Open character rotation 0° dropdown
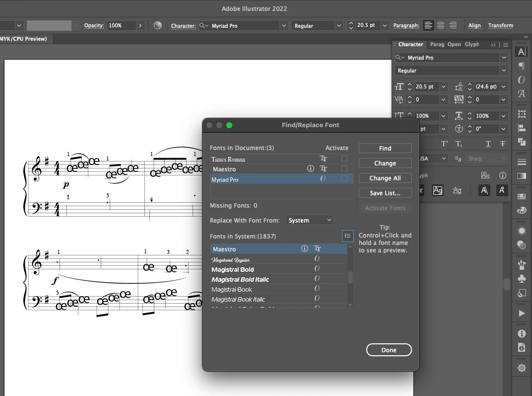This screenshot has width=532, height=396. tap(504, 129)
